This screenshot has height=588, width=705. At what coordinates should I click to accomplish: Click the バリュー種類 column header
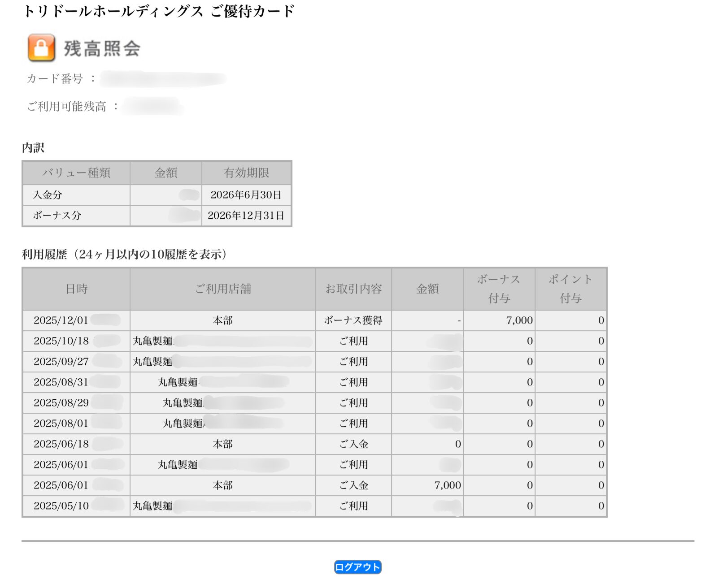[76, 173]
